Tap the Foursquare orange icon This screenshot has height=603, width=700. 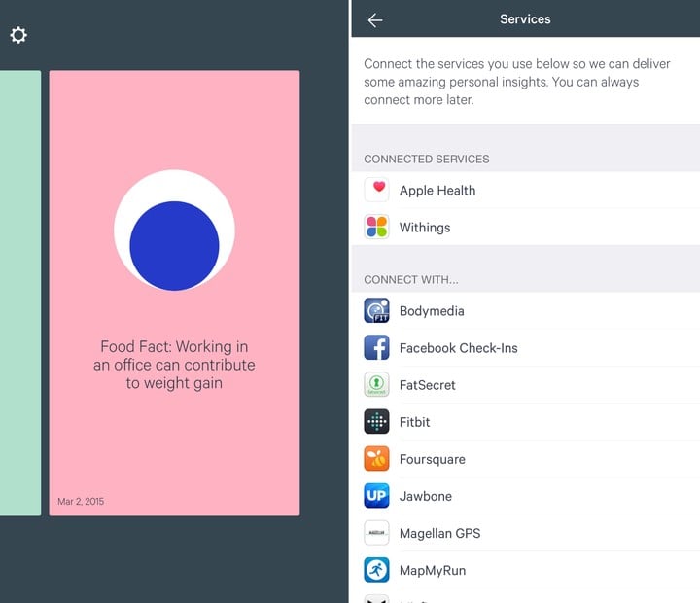376,459
